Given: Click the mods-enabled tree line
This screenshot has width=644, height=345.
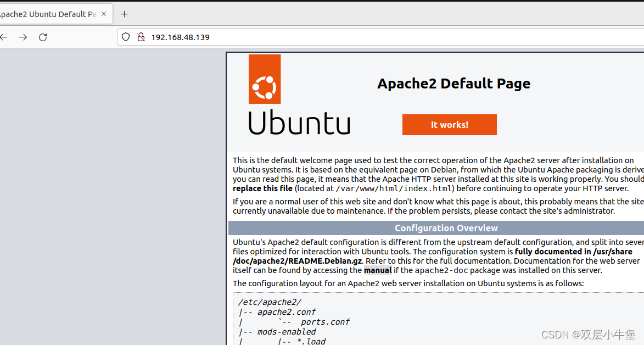Looking at the screenshot, I should [x=277, y=332].
